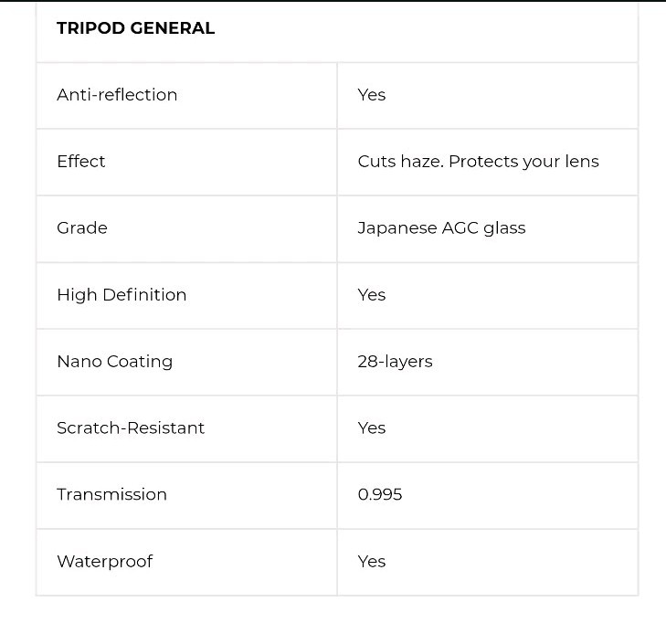666x644 pixels.
Task: Click the word "GENERAL" in the table heading
Action: click(173, 28)
